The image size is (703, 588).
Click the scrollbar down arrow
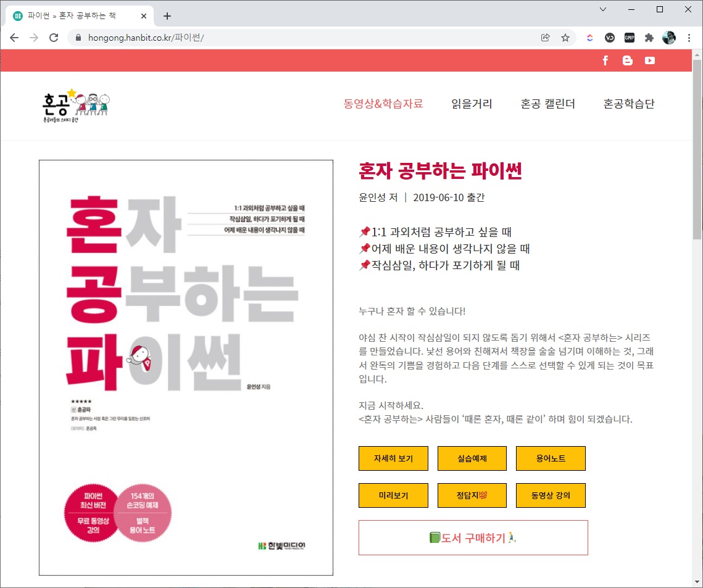(697, 582)
